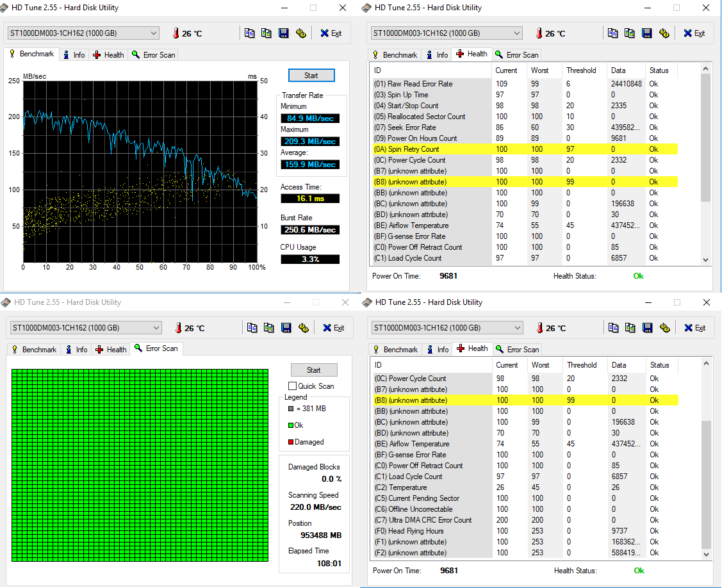This screenshot has width=722, height=588.
Task: Switch to Info tab in the Benchmark window
Action: pyautogui.click(x=74, y=55)
